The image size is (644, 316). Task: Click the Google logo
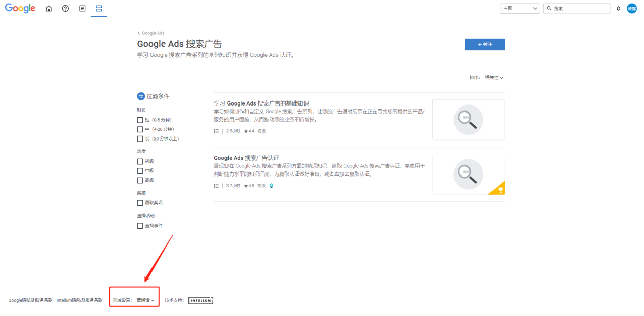(20, 8)
